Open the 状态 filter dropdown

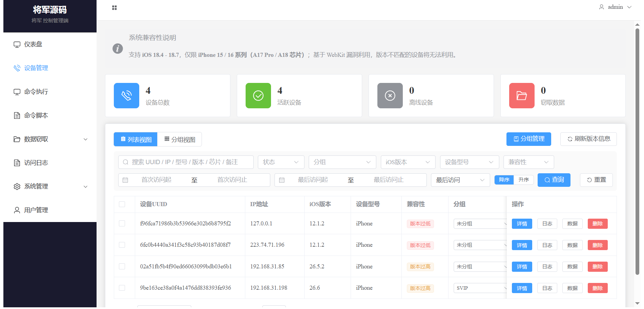[281, 162]
